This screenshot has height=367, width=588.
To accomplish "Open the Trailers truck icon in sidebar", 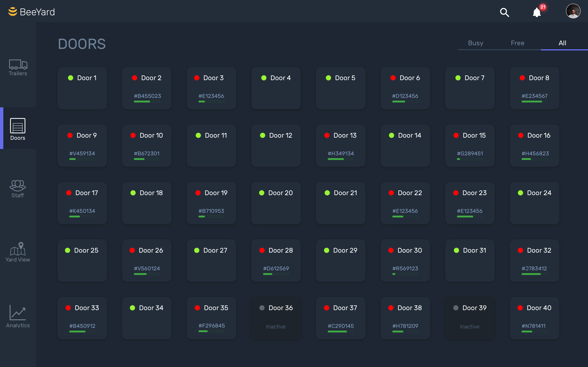I will [x=18, y=65].
